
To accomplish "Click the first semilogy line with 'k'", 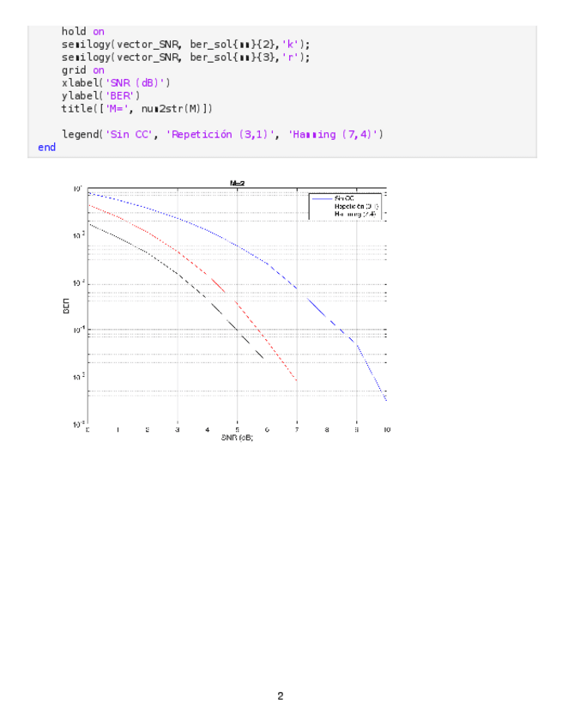I will click(185, 45).
